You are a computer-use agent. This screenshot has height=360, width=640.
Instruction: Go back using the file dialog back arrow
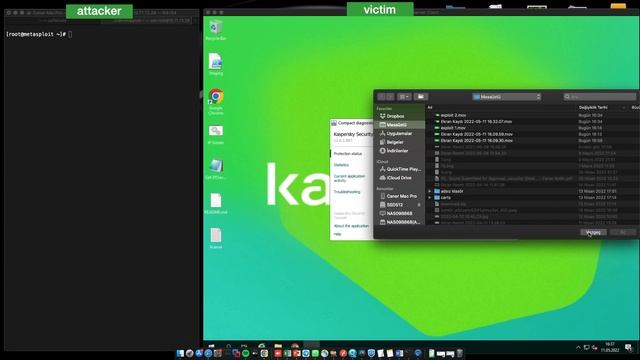click(x=382, y=97)
